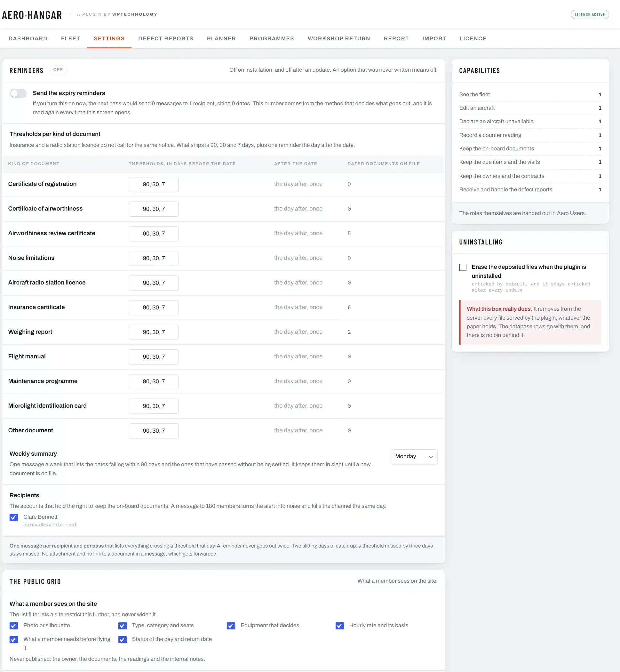Edit thresholds for Airworthiness review certificate
This screenshot has width=620, height=672.
[x=154, y=234]
